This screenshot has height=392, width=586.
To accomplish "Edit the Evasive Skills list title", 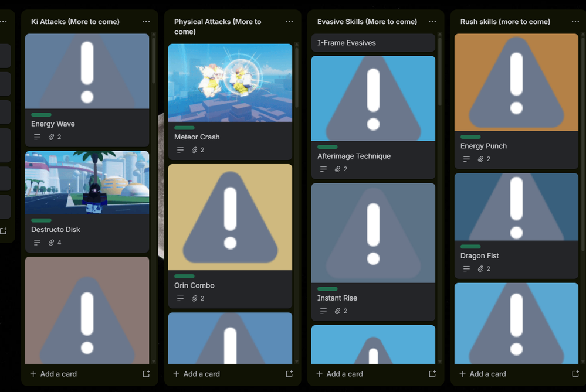I will click(367, 22).
